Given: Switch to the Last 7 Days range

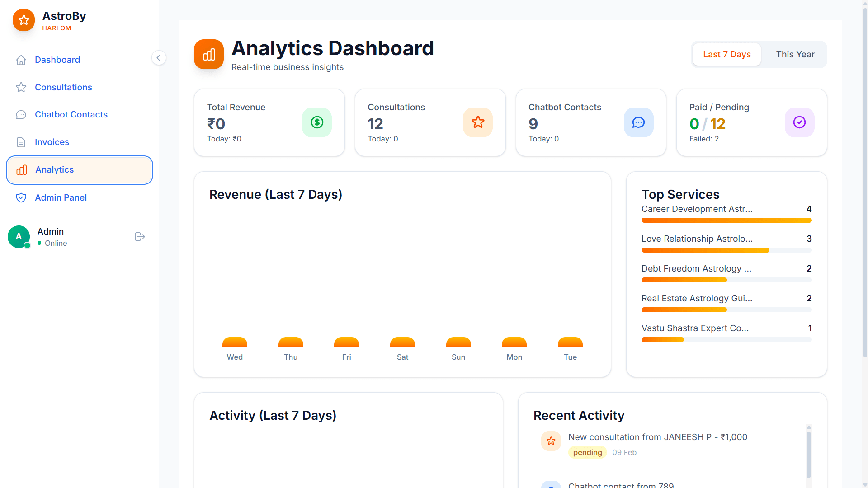Looking at the screenshot, I should (726, 55).
